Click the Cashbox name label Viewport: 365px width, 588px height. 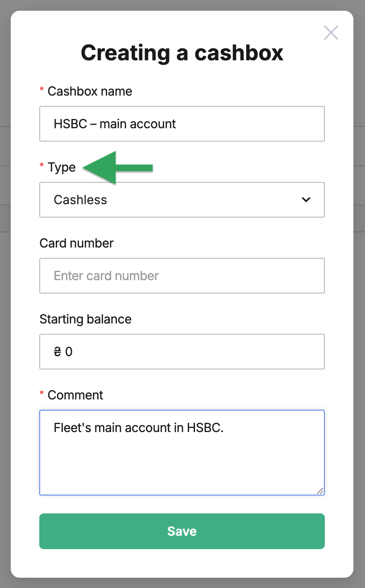[x=90, y=91]
